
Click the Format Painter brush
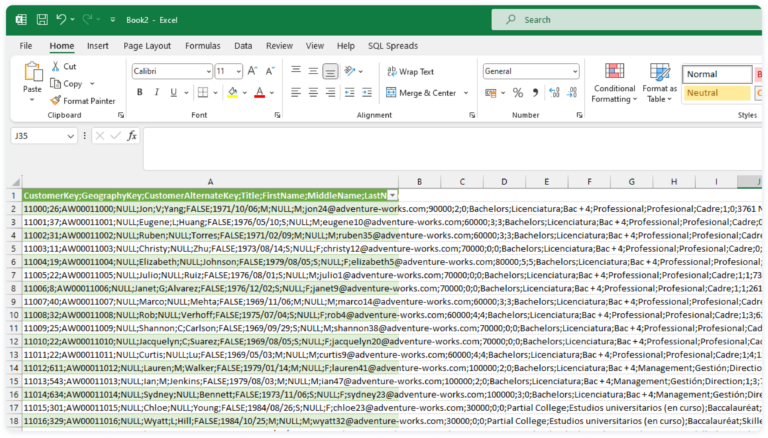click(56, 100)
